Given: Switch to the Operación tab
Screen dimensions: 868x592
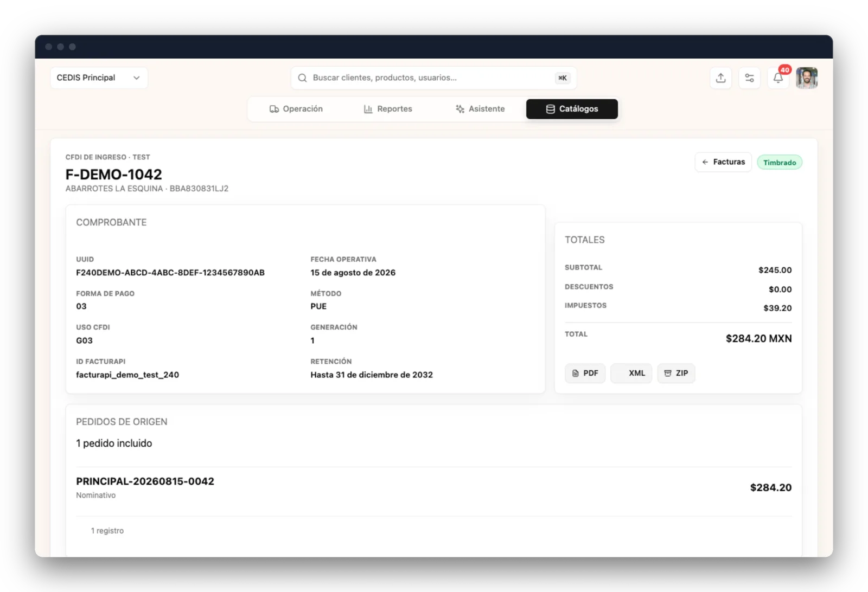Looking at the screenshot, I should [296, 109].
